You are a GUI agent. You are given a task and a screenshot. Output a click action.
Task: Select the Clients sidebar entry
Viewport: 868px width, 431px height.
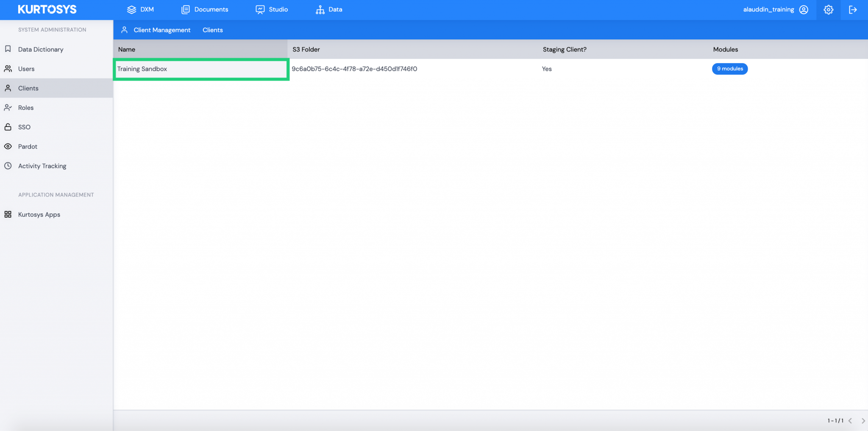28,88
